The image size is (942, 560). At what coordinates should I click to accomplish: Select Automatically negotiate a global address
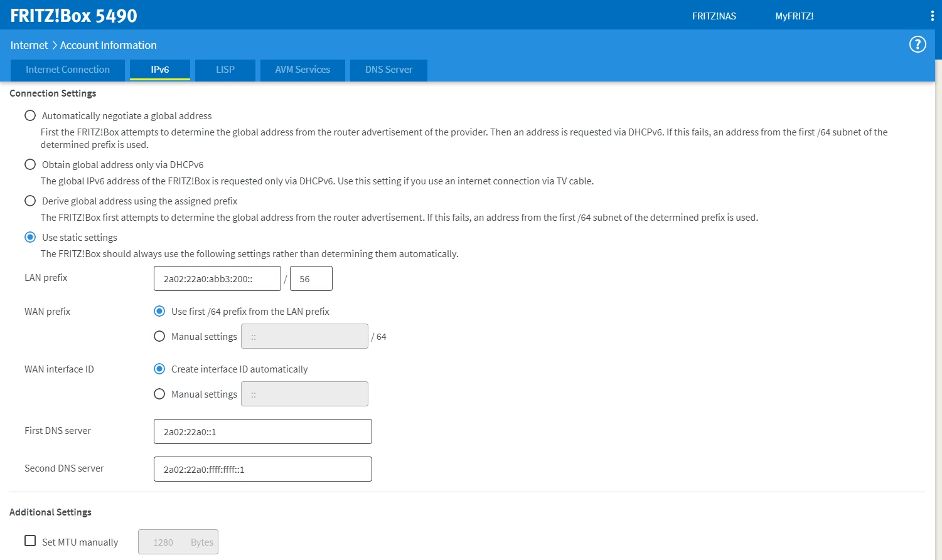coord(30,115)
